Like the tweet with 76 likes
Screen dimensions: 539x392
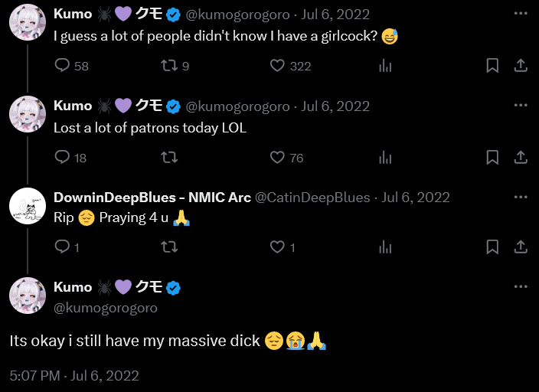277,157
